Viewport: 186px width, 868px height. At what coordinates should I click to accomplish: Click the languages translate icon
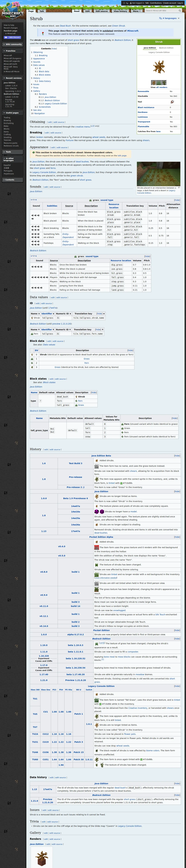160,18
